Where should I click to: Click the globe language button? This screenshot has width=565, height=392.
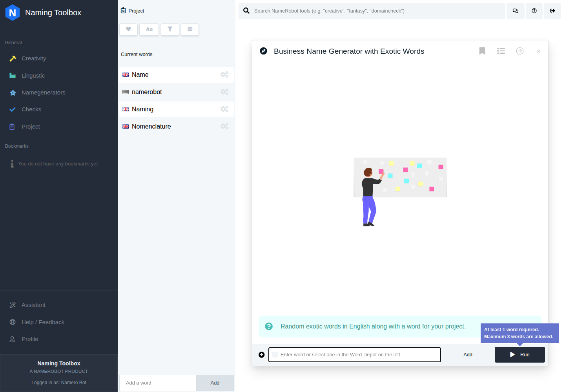190,29
